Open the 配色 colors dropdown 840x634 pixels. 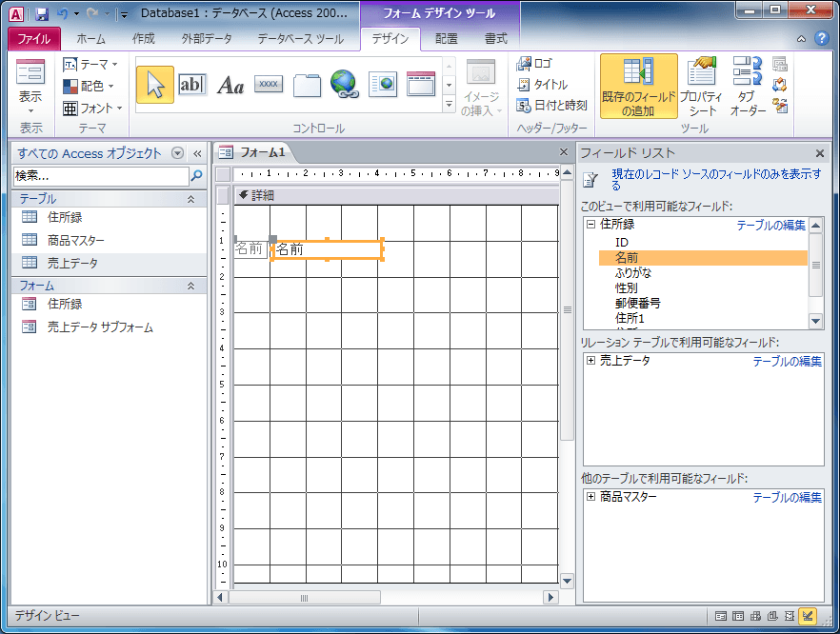pyautogui.click(x=89, y=86)
